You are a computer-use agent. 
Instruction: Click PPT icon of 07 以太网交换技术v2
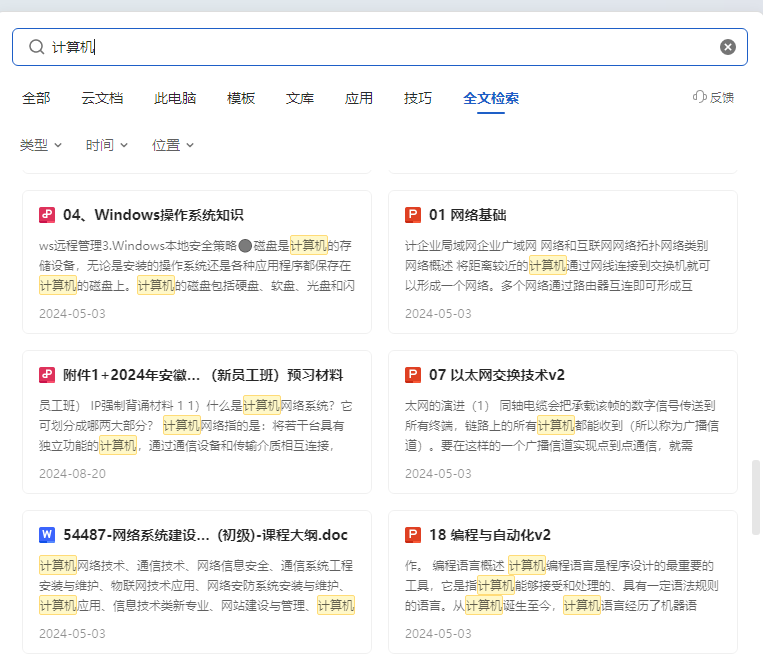click(413, 375)
